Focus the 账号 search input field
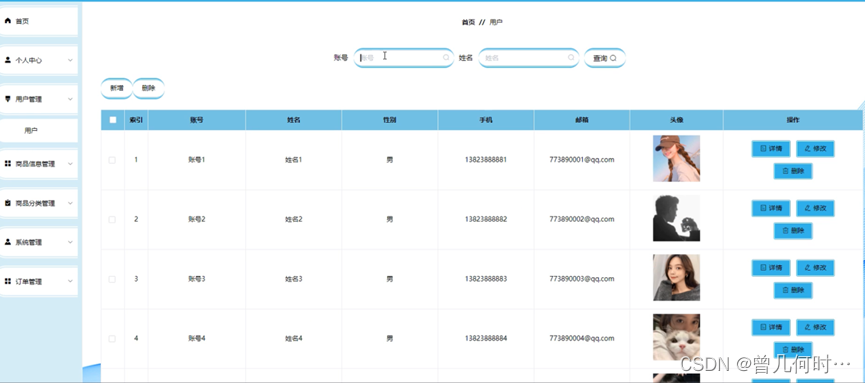The height and width of the screenshot is (383, 865). 404,57
